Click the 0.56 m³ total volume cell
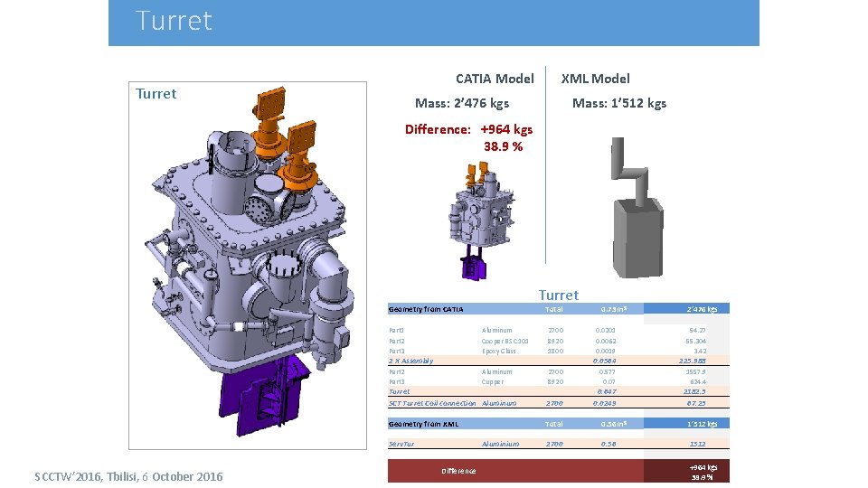Screen dimensions: 868x488 [614, 424]
